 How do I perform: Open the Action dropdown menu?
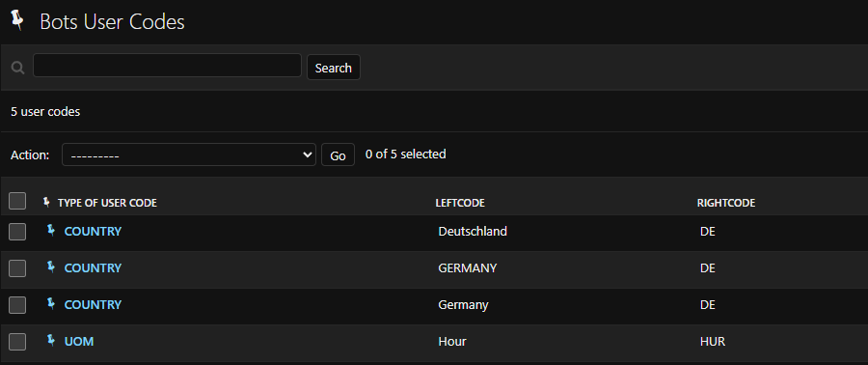pos(189,154)
